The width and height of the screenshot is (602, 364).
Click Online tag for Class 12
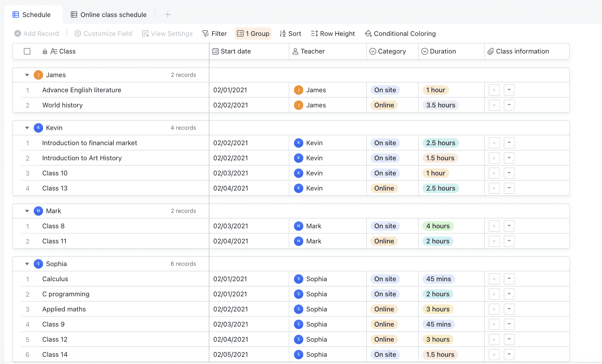coord(384,339)
